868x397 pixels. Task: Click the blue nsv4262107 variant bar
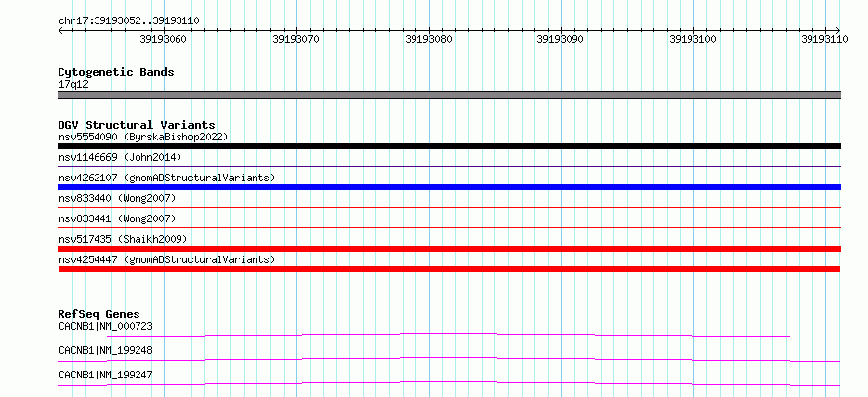tap(449, 187)
